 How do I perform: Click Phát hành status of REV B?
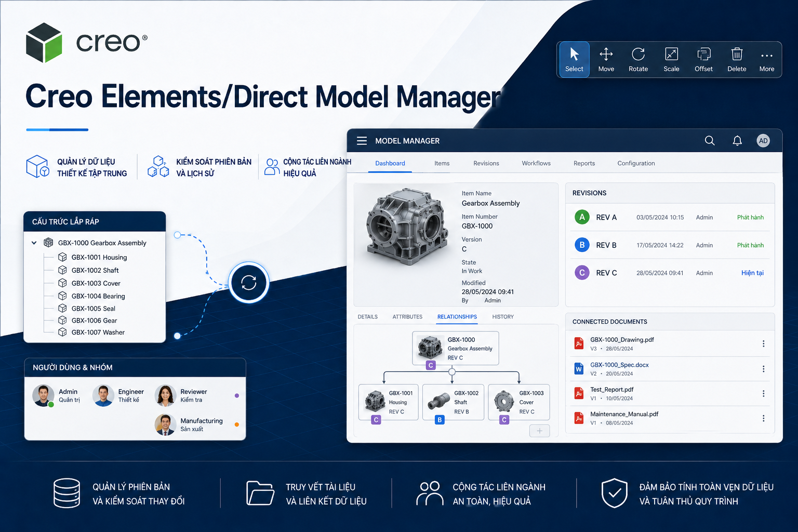click(x=750, y=245)
